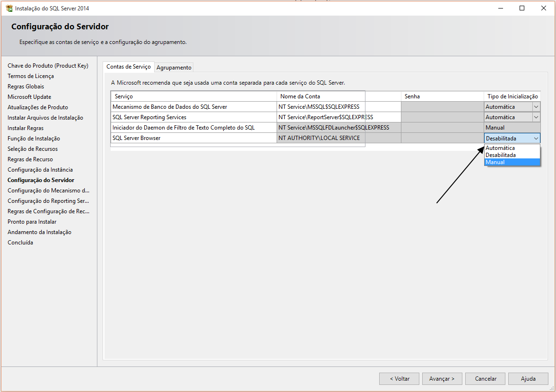Screen dimensions: 556x392
Task: Choose Desabilitada in the open dropdown list
Action: (512, 155)
